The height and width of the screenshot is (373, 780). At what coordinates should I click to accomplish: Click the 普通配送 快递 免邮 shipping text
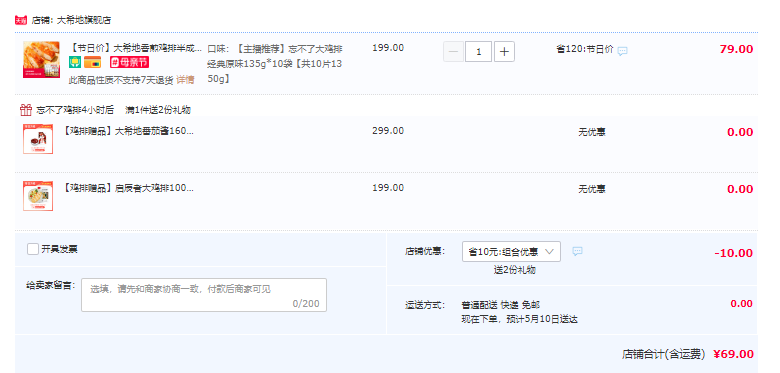[x=500, y=305]
